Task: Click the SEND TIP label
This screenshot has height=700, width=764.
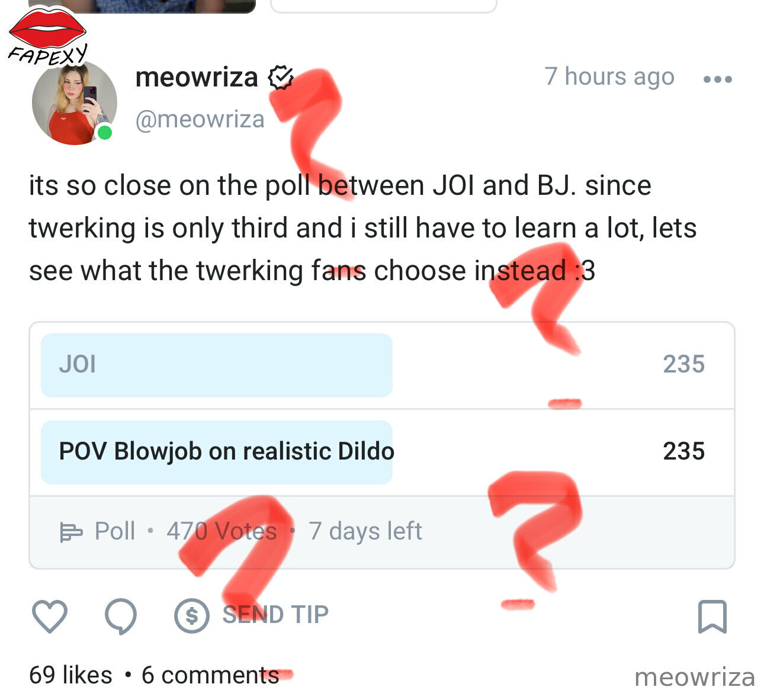Action: tap(275, 615)
